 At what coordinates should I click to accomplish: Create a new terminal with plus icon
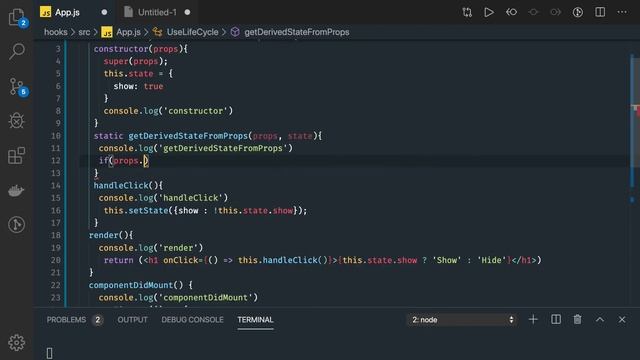pos(533,320)
